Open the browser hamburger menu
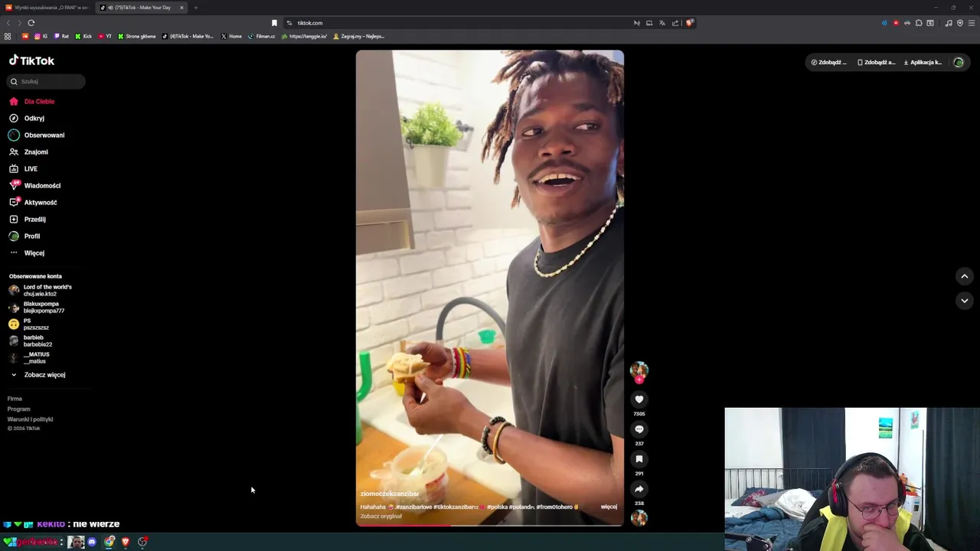 972,23
